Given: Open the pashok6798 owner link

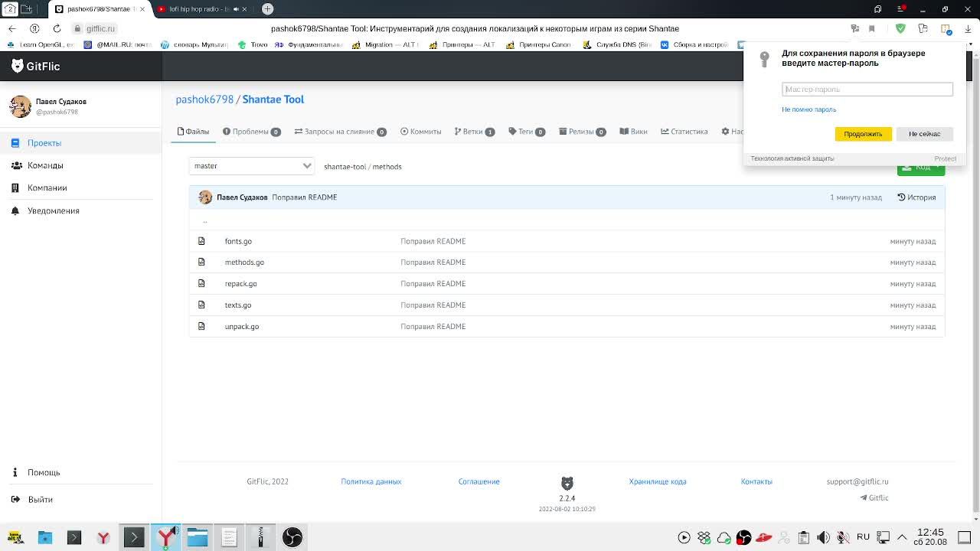Looking at the screenshot, I should [204, 99].
